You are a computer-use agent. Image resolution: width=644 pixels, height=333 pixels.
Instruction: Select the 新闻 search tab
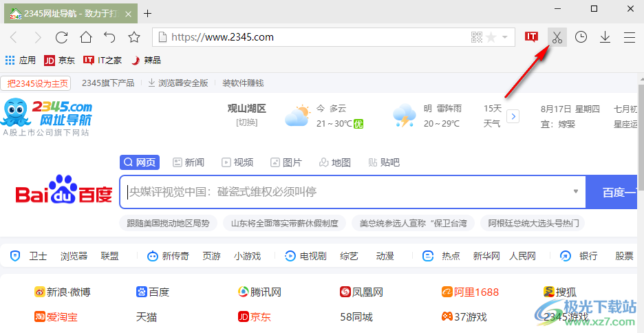pos(189,162)
